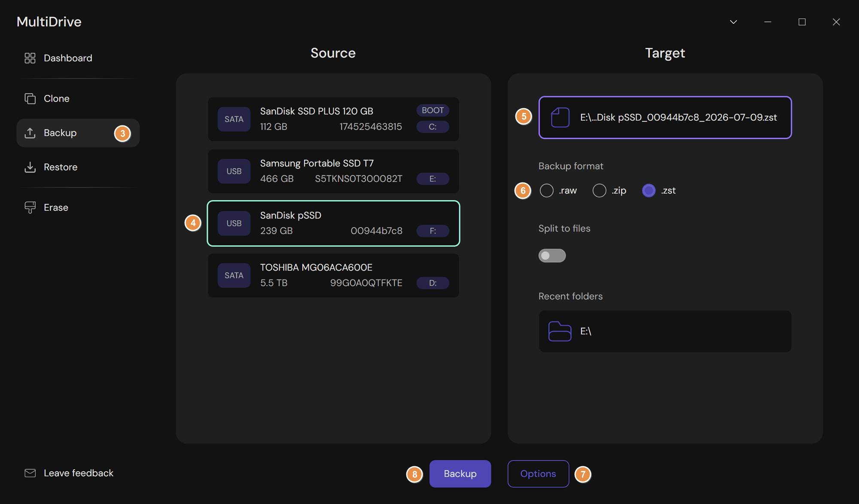Click the Backup upload icon

coord(30,133)
